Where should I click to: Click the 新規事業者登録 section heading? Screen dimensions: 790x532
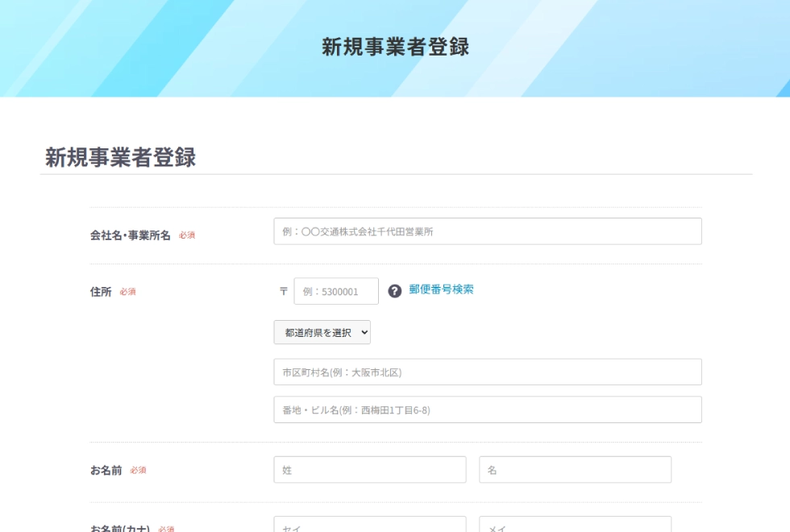tap(120, 158)
